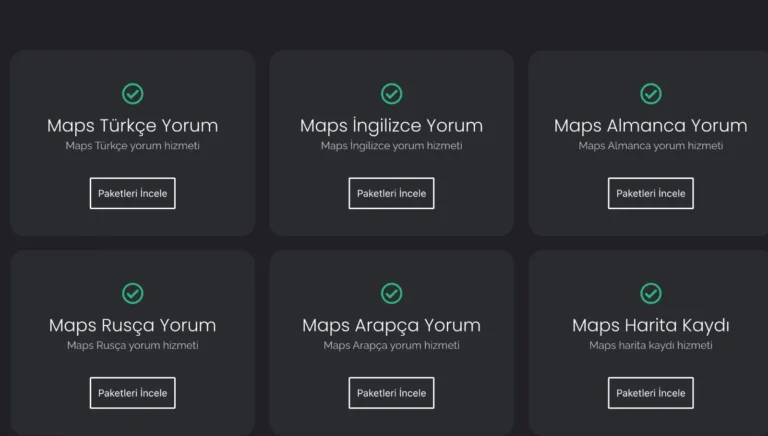Viewport: 768px width, 436px height.
Task: Select the Maps Arapça Yorum title
Action: pos(391,326)
